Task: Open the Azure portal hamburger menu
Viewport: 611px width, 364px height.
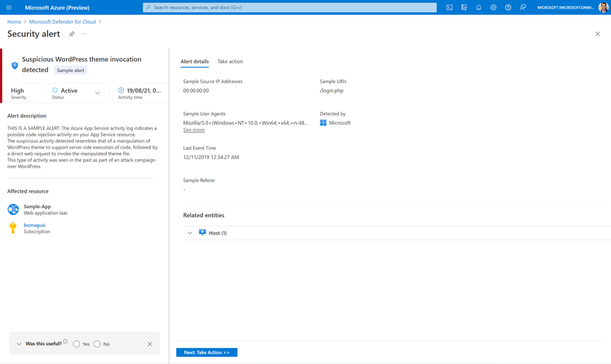Action: [9, 7]
